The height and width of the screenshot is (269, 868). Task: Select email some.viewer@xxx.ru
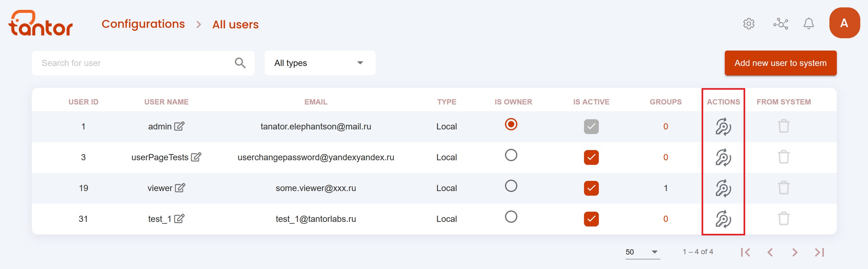click(316, 188)
